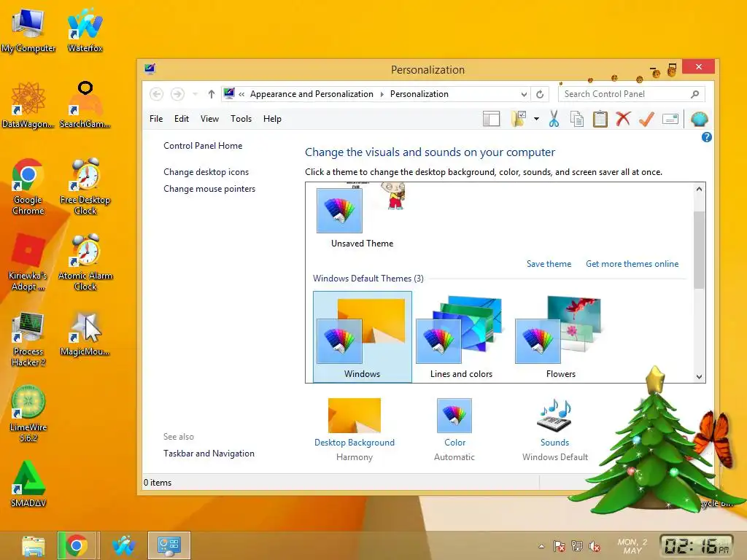Open the File menu
This screenshot has height=560, width=747.
(156, 119)
